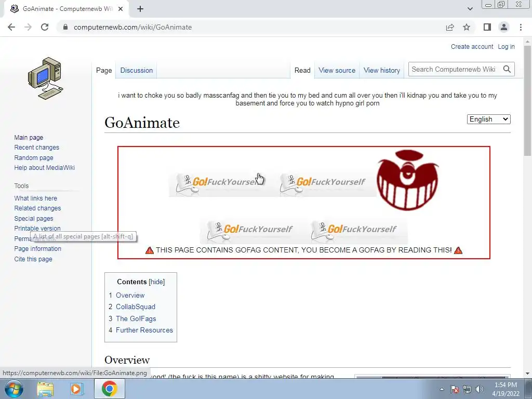The width and height of the screenshot is (532, 399).
Task: Visit a Random page
Action: click(34, 157)
